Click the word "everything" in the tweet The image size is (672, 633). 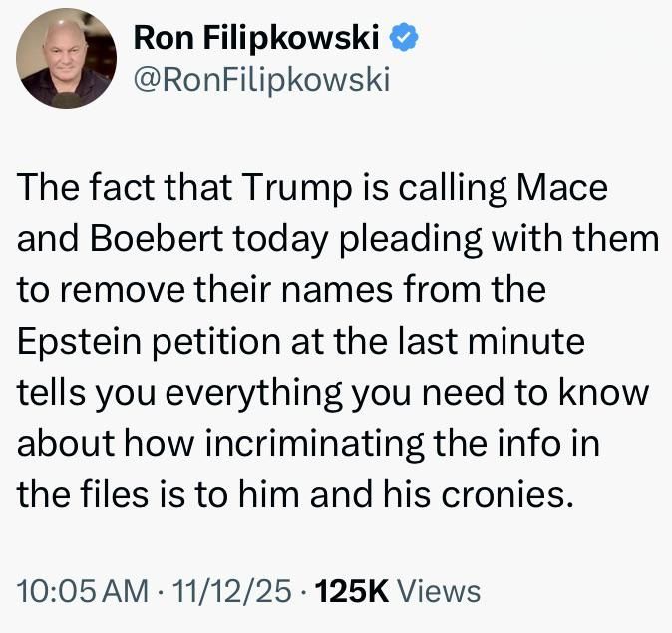253,394
